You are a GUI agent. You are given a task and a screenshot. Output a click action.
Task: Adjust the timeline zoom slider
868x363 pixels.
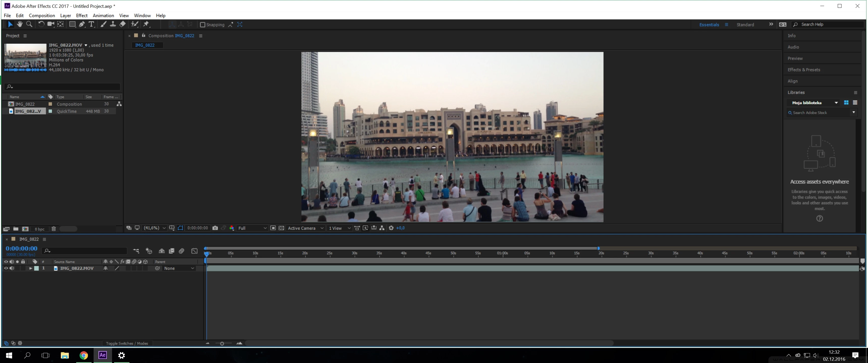[x=222, y=344]
